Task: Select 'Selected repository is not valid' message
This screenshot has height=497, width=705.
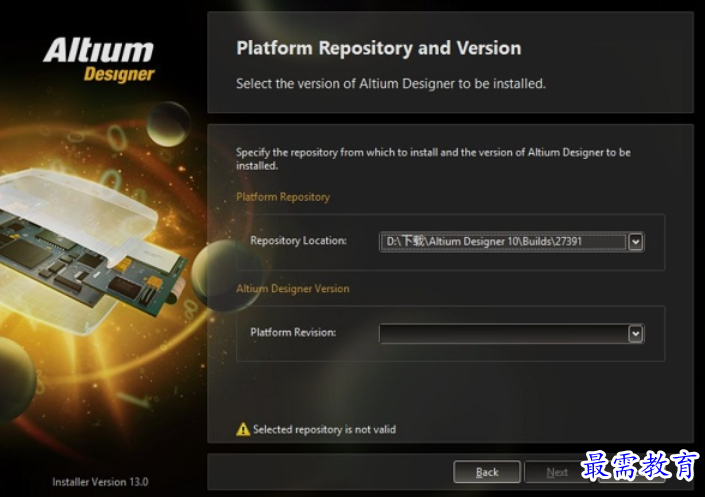Action: coord(324,430)
